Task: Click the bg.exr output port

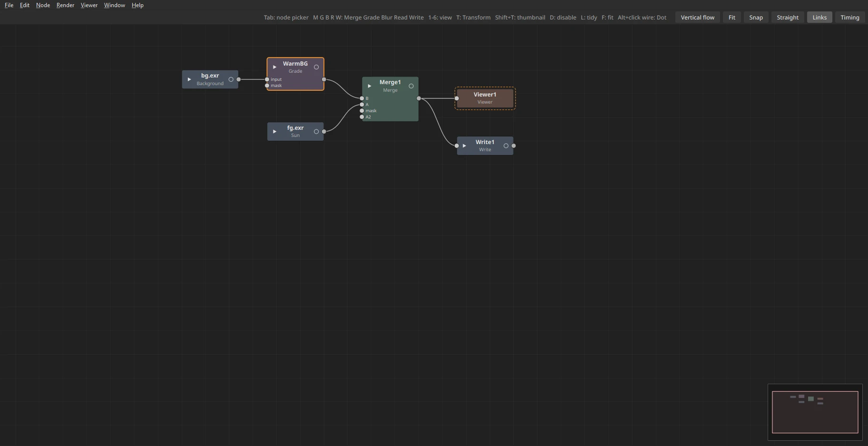Action: tap(239, 79)
